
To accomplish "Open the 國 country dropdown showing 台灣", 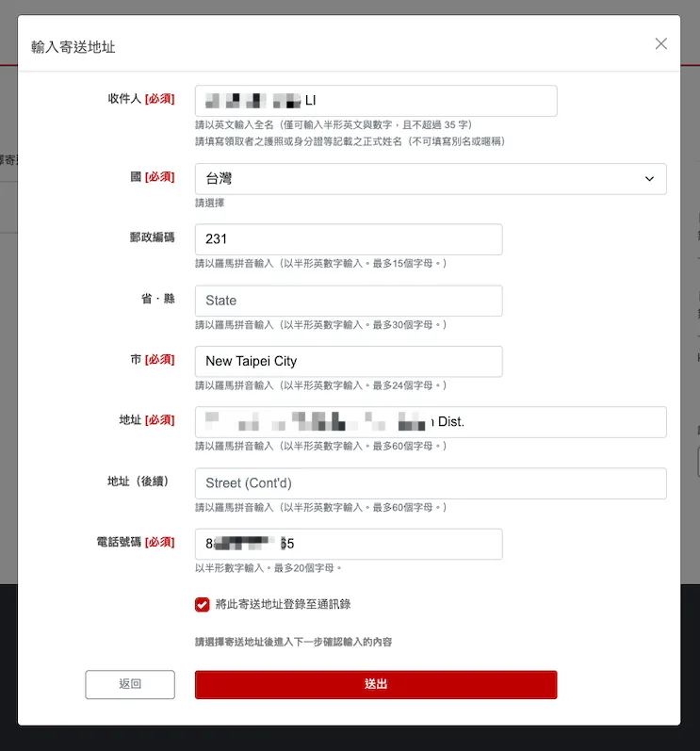I will (430, 179).
